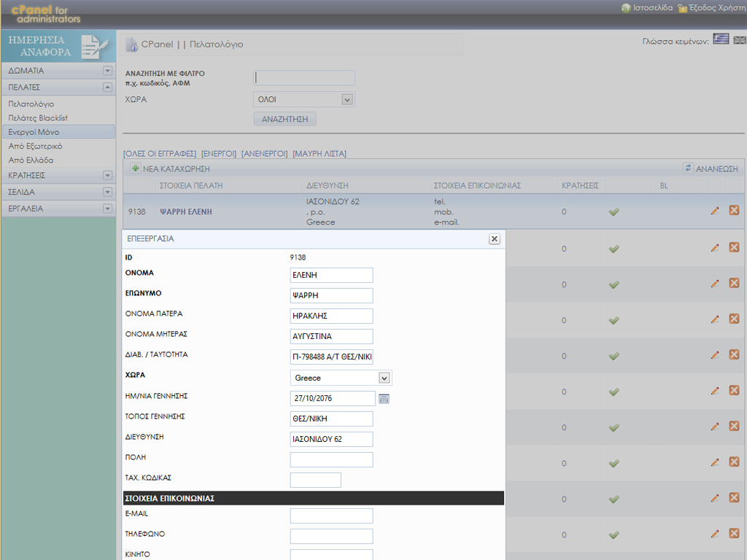This screenshot has height=560, width=747.
Task: Click the E-MAIL input field
Action: (331, 516)
